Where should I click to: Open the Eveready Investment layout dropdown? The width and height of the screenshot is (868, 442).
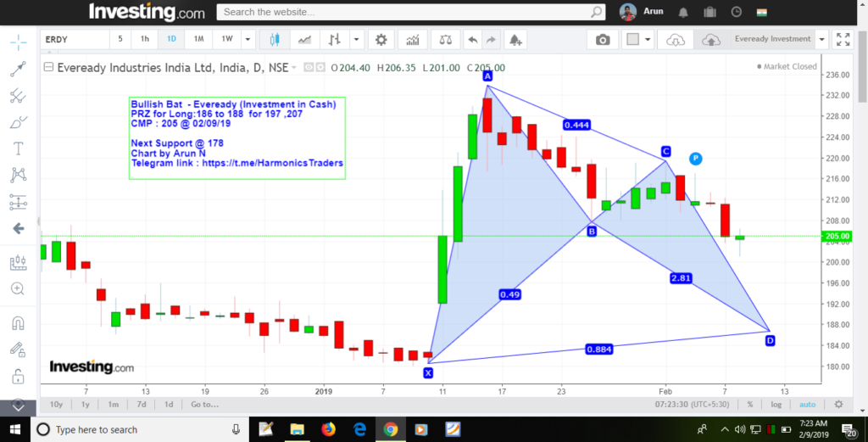click(x=821, y=39)
